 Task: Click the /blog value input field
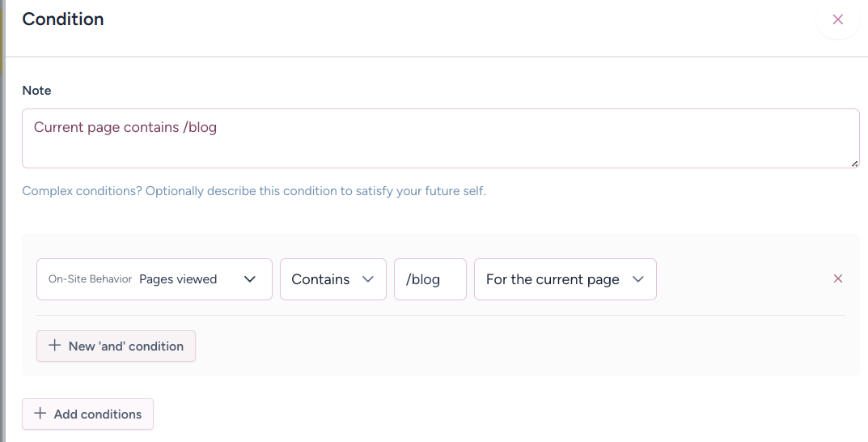[430, 279]
